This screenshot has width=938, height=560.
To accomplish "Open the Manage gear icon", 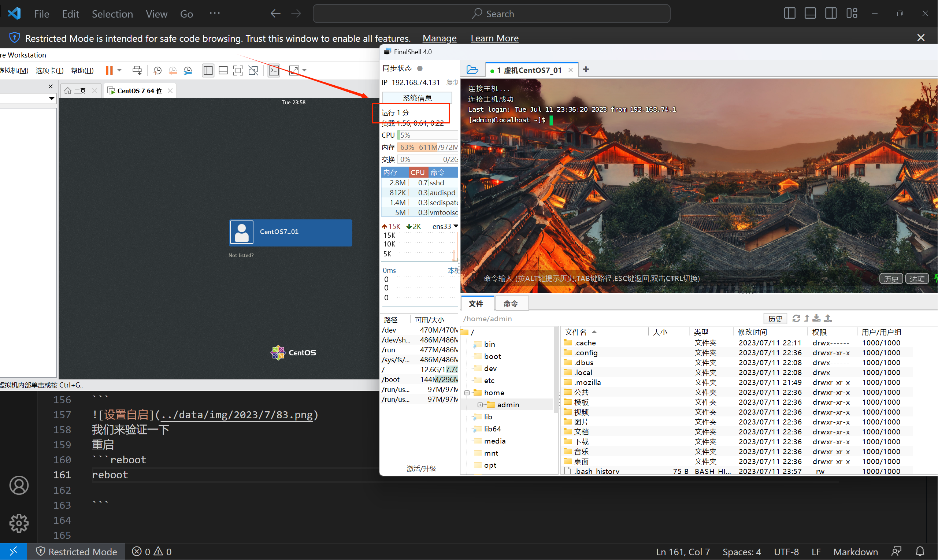I will (19, 523).
